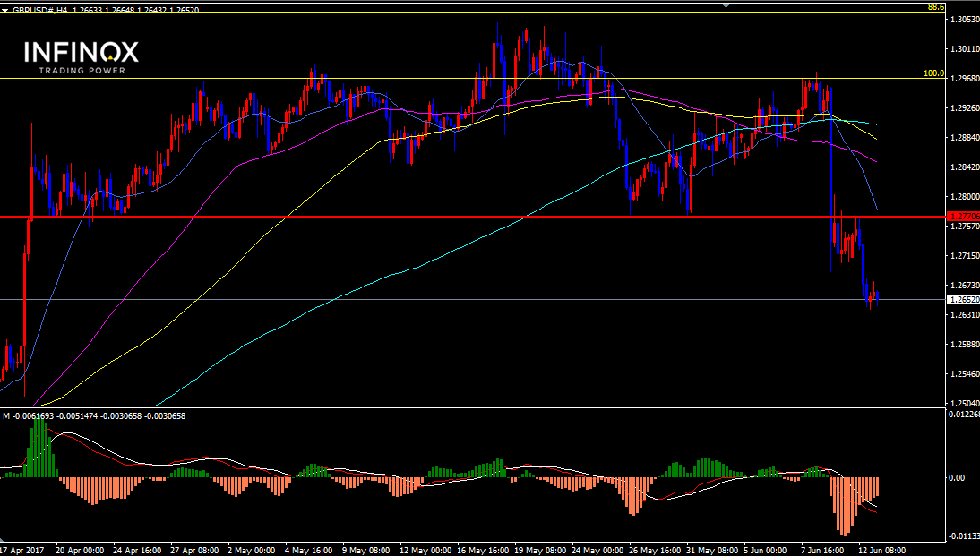This screenshot has height=556, width=980.
Task: Select the red 1.27706 price level label
Action: click(x=964, y=216)
